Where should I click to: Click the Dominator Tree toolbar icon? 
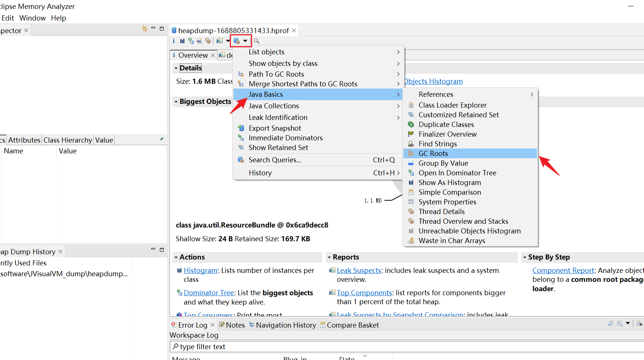tap(191, 41)
